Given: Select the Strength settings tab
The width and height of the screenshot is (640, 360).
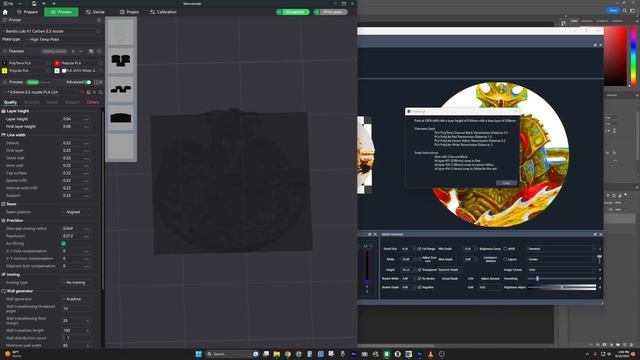Looking at the screenshot, I should point(32,102).
